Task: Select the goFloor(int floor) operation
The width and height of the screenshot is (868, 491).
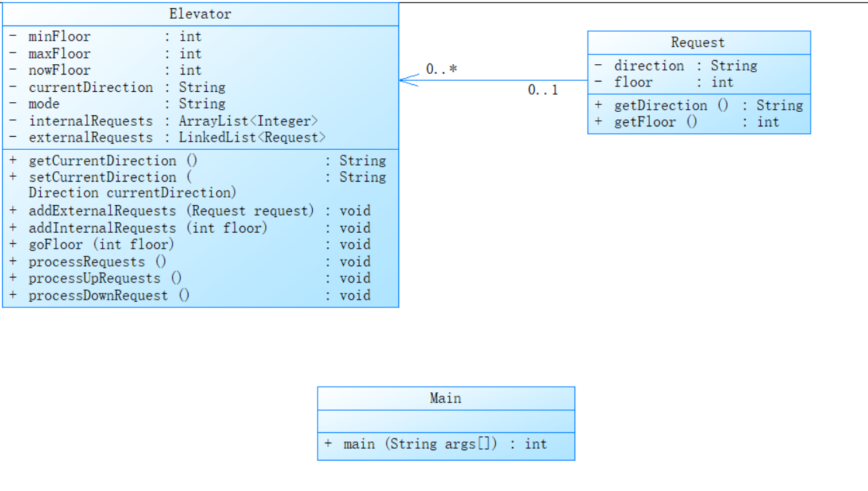Action: (x=102, y=244)
